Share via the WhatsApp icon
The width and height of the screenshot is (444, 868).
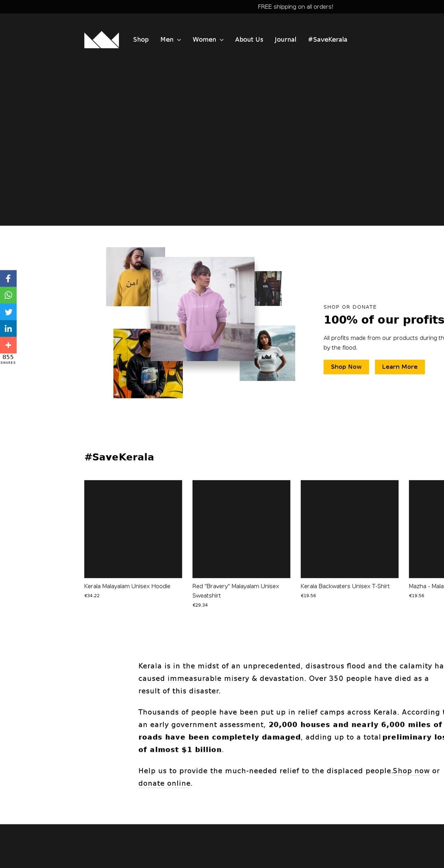8,295
